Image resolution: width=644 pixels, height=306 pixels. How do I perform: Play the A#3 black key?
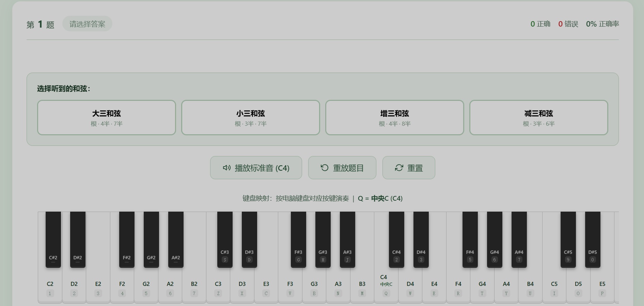[x=347, y=240]
